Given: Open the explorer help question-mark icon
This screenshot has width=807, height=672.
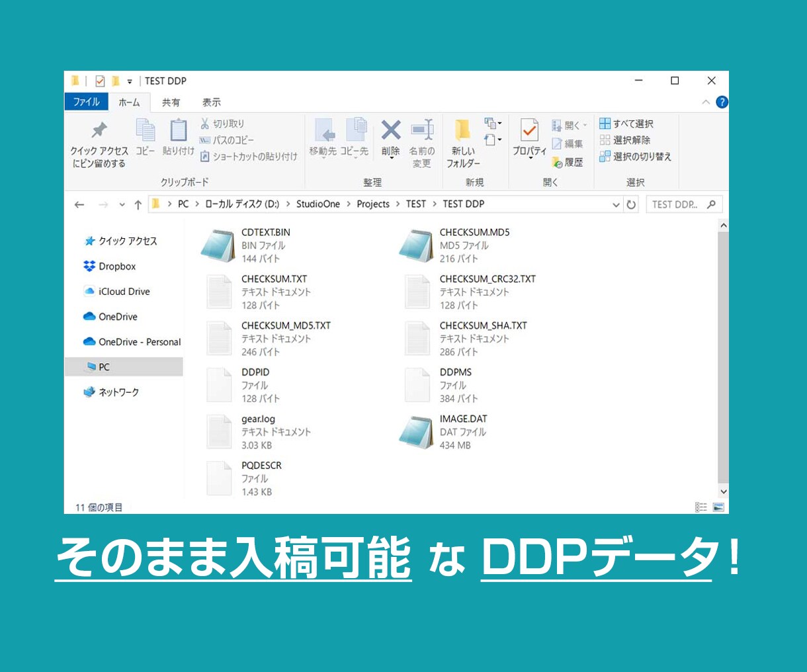Looking at the screenshot, I should (x=722, y=102).
